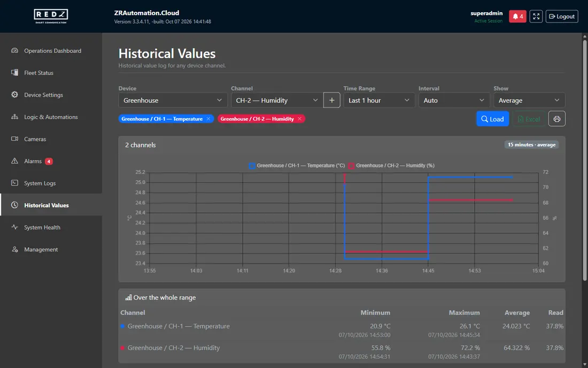Remove the CH-1 Temperature channel tag
Viewport: 588px width, 368px height.
click(x=208, y=119)
